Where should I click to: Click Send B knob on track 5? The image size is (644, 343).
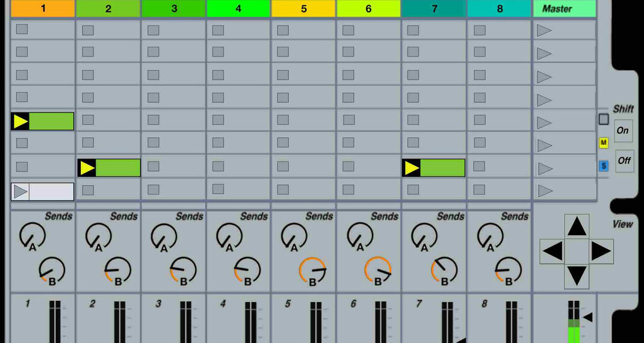click(x=312, y=270)
